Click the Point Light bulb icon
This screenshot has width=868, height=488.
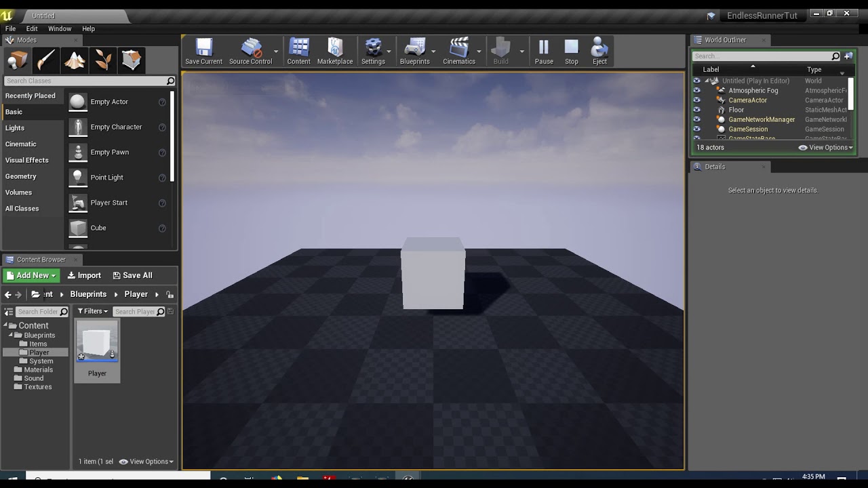coord(78,178)
